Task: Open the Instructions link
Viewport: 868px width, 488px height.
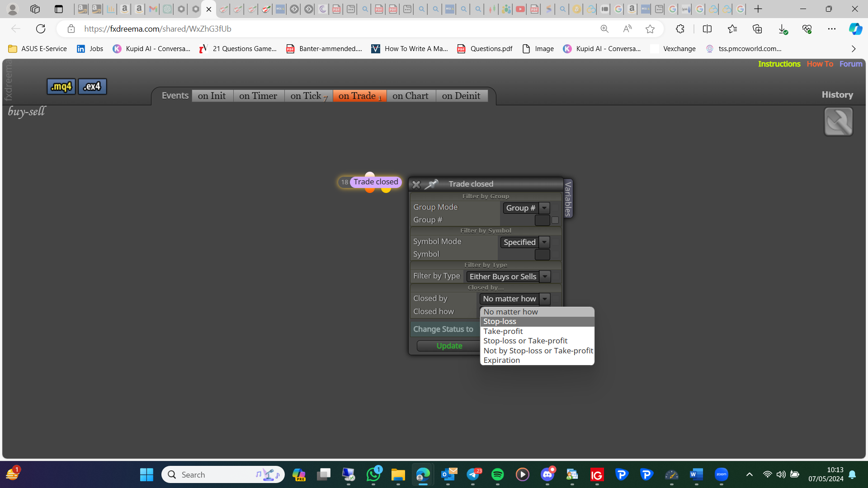Action: point(779,64)
